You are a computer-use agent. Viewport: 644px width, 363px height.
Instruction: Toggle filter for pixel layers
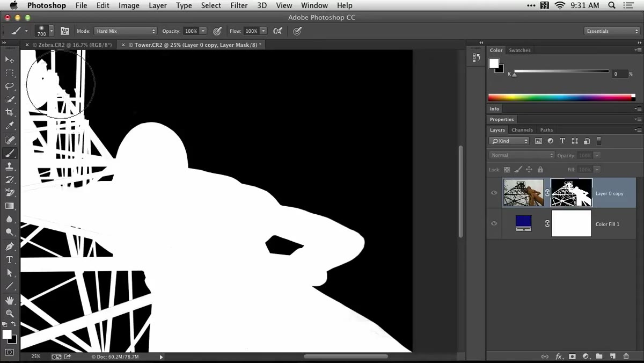point(538,141)
